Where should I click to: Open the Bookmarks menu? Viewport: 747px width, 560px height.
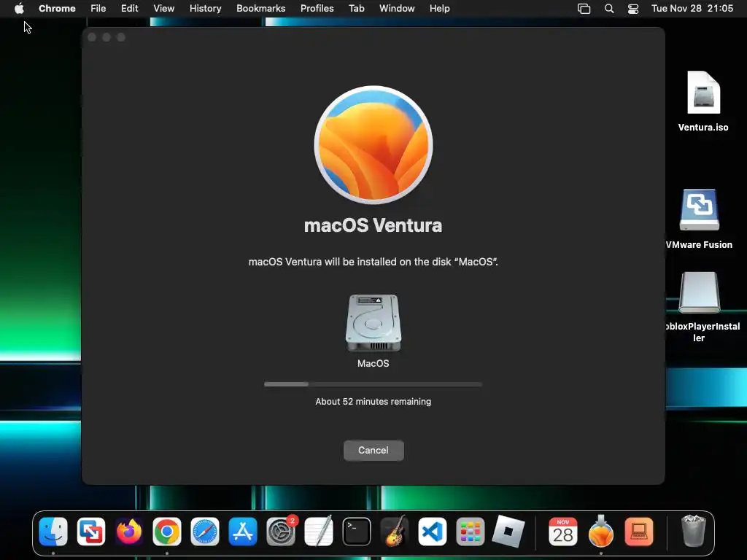pos(261,9)
